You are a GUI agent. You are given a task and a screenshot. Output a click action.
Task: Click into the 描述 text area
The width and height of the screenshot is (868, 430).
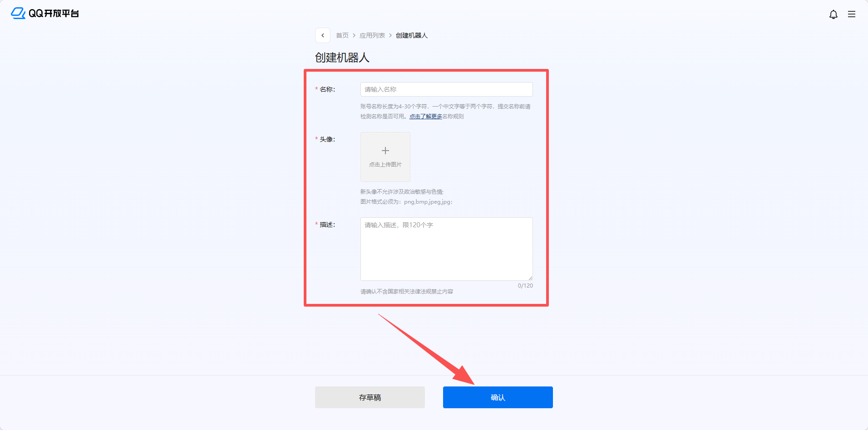(446, 249)
